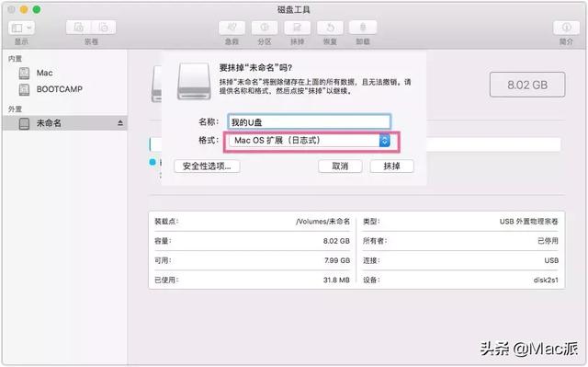
Task: Eject the 未命名 external disk
Action: point(120,123)
